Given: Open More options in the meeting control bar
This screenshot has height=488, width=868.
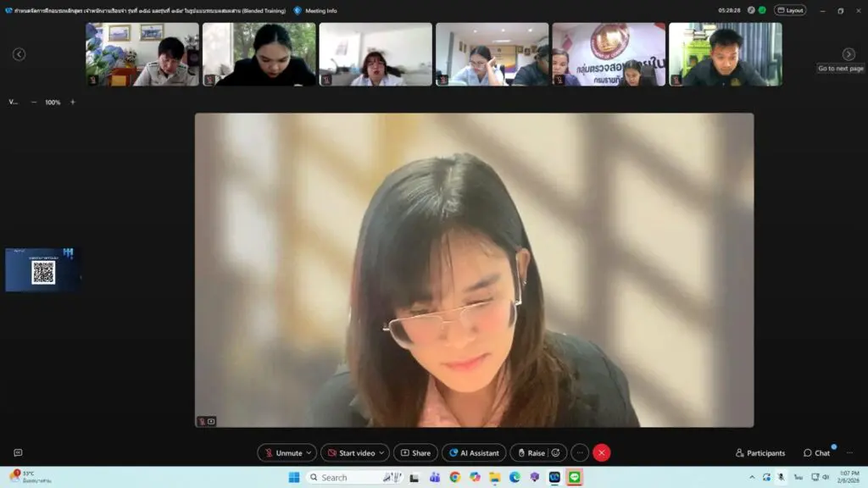Looking at the screenshot, I should pos(578,452).
